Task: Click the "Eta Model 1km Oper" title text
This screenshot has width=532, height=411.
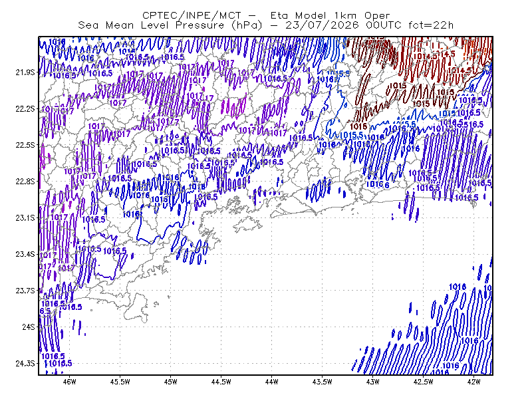Action: [330, 15]
